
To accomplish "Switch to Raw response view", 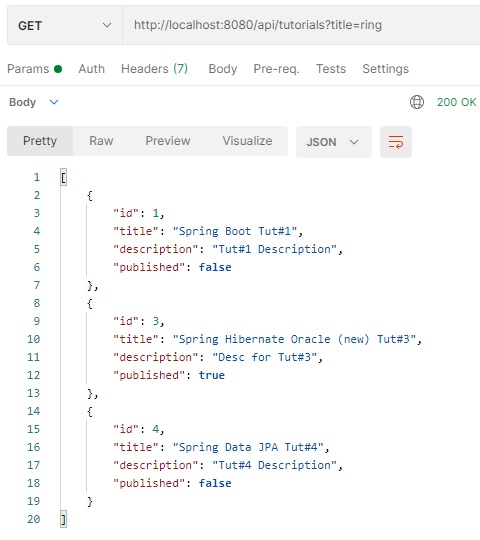I will (x=101, y=141).
